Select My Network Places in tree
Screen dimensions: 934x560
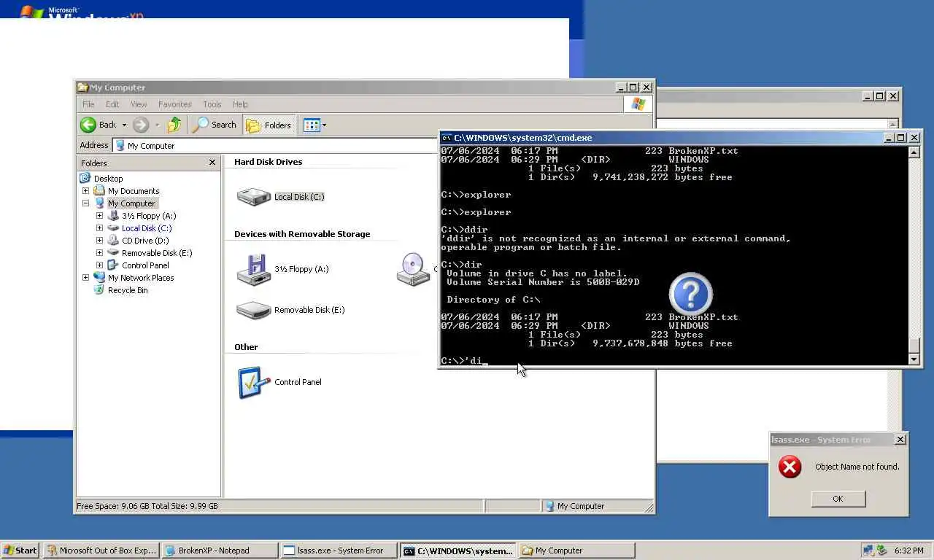[x=141, y=278]
